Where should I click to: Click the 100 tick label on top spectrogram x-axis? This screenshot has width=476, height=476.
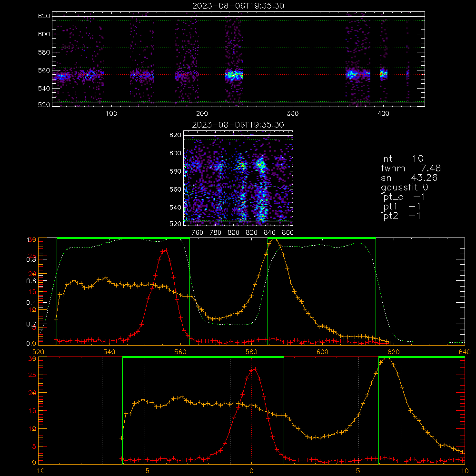111,114
